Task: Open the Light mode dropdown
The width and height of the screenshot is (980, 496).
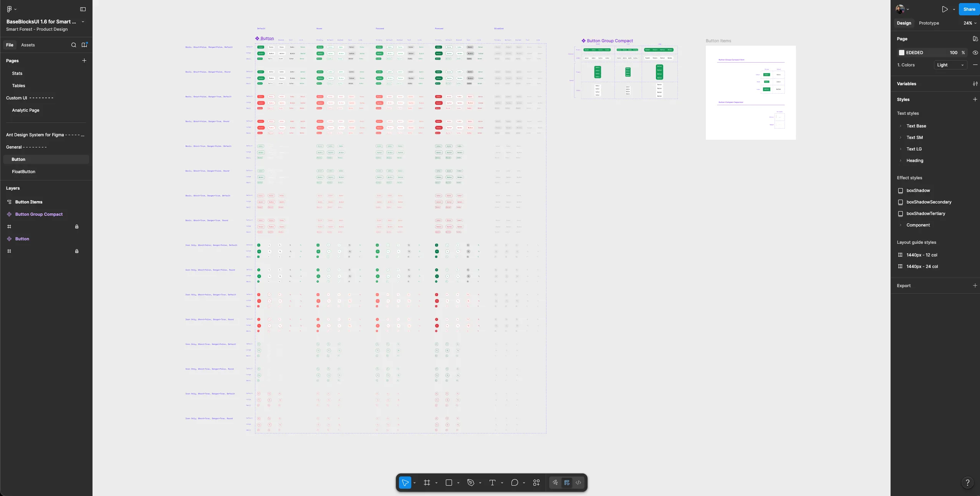Action: coord(950,65)
